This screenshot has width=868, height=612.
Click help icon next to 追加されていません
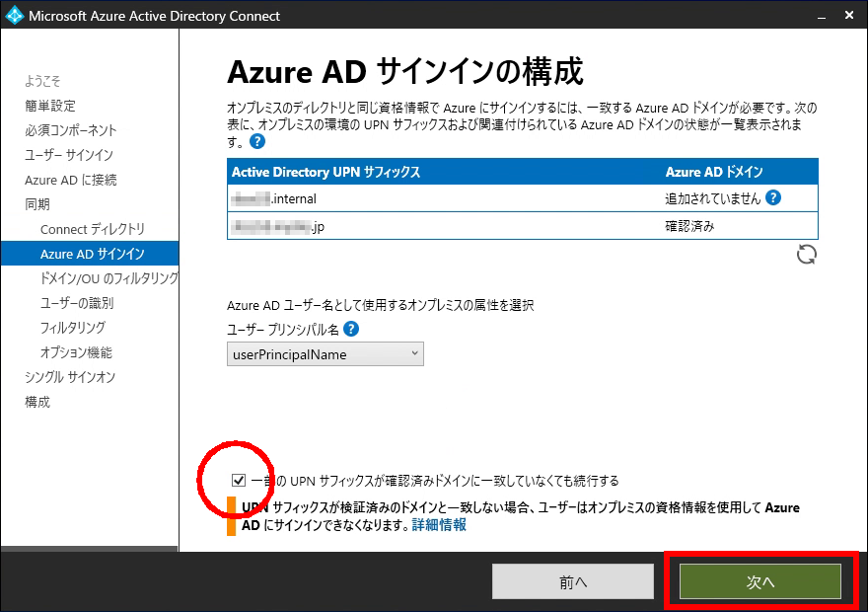(x=773, y=197)
